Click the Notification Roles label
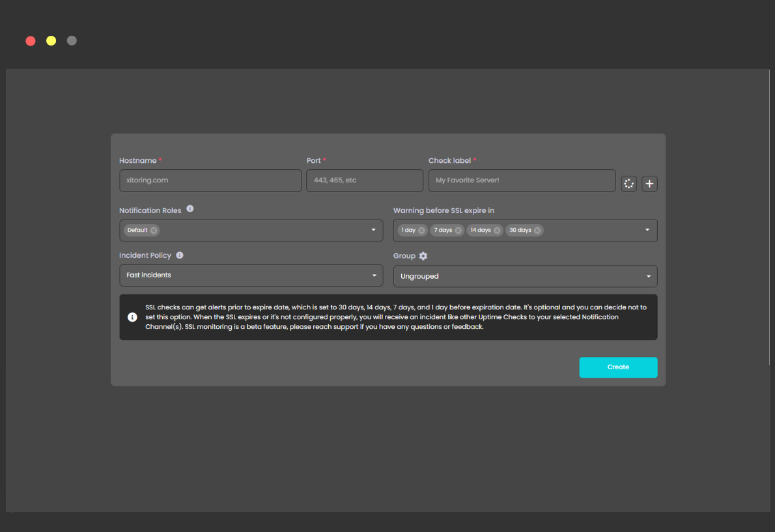This screenshot has height=532, width=775. tap(150, 210)
